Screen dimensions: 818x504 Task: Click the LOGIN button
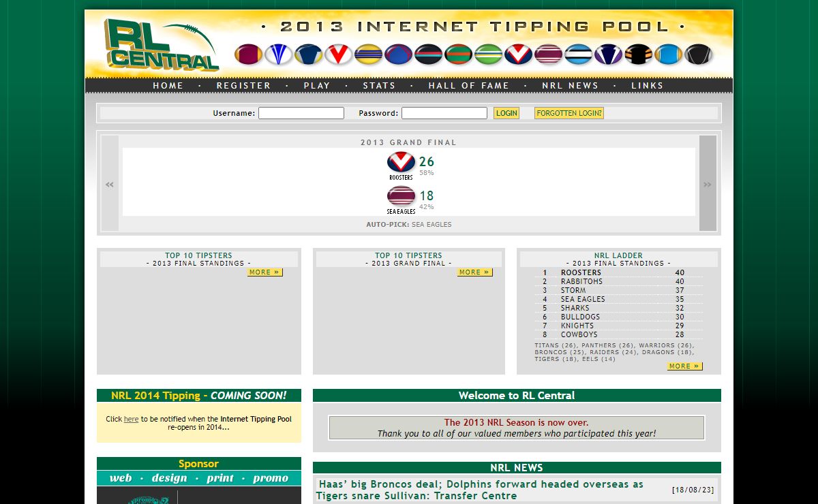click(x=506, y=113)
